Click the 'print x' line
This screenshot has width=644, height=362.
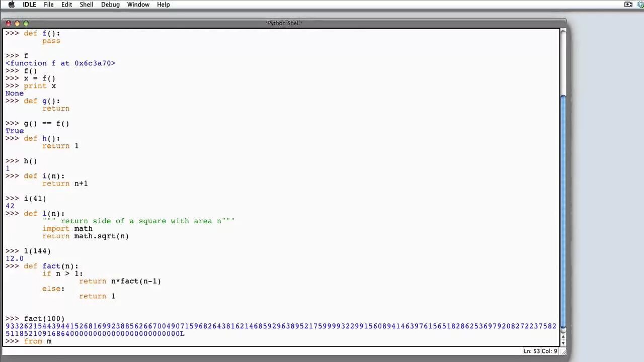click(31, 86)
